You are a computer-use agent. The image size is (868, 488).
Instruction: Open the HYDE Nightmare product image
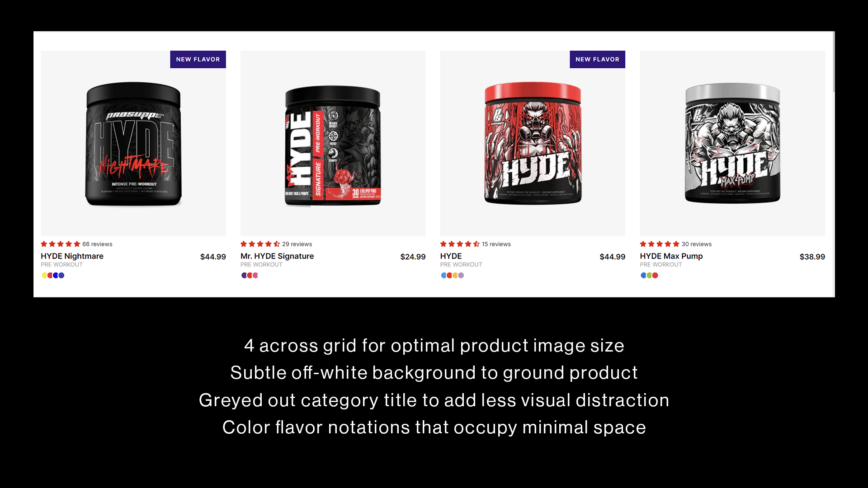coord(133,143)
